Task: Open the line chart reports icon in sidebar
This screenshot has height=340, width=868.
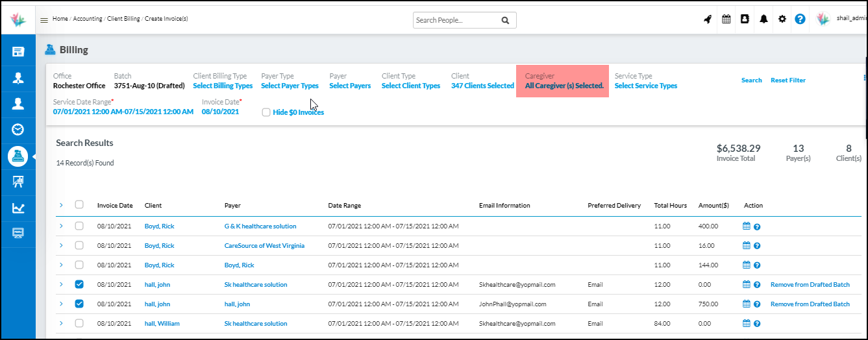Action: tap(18, 208)
